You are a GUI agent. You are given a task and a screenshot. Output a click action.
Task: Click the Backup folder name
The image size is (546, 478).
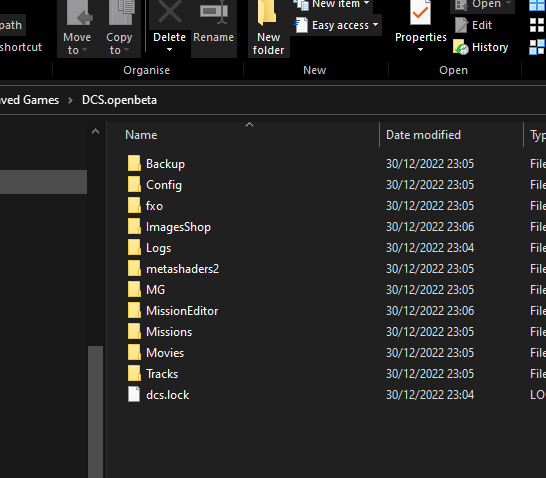pyautogui.click(x=165, y=164)
